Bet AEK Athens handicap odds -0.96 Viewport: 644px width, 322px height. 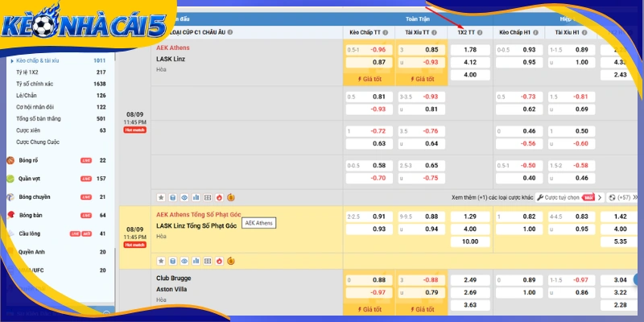369,50
